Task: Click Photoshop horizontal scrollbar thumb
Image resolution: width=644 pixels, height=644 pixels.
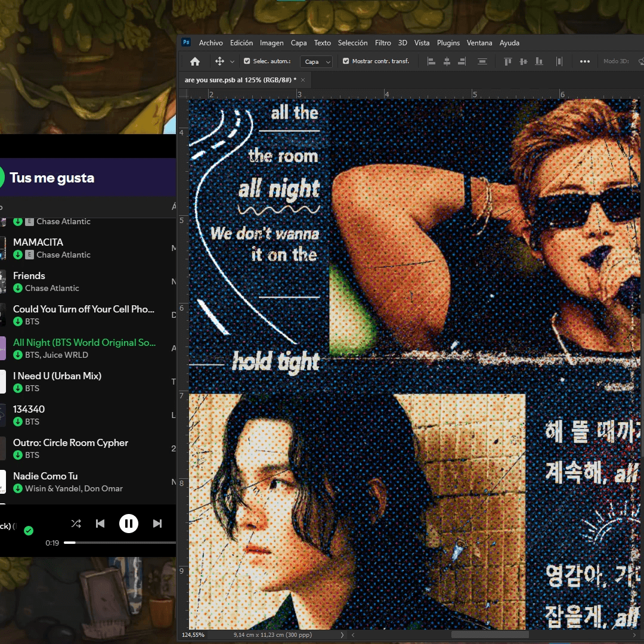Action: coord(489,634)
